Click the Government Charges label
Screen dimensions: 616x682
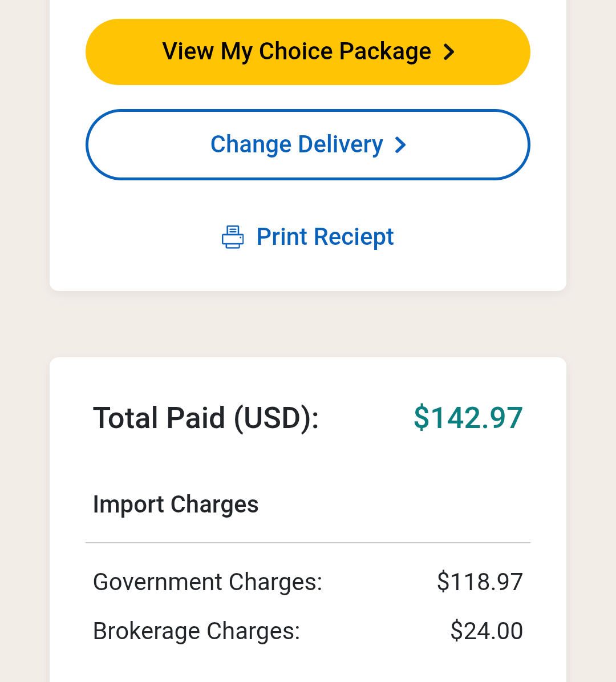click(208, 582)
